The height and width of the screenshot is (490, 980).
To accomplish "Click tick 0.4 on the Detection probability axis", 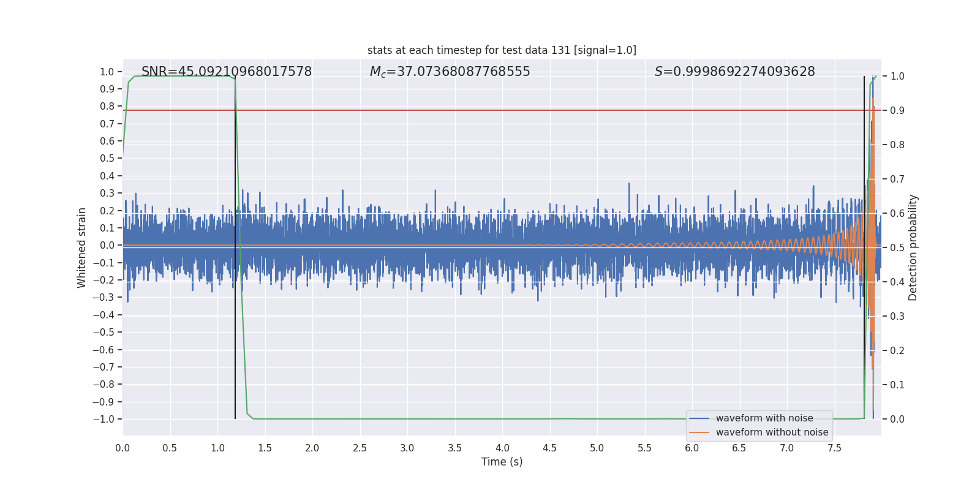I will 897,282.
